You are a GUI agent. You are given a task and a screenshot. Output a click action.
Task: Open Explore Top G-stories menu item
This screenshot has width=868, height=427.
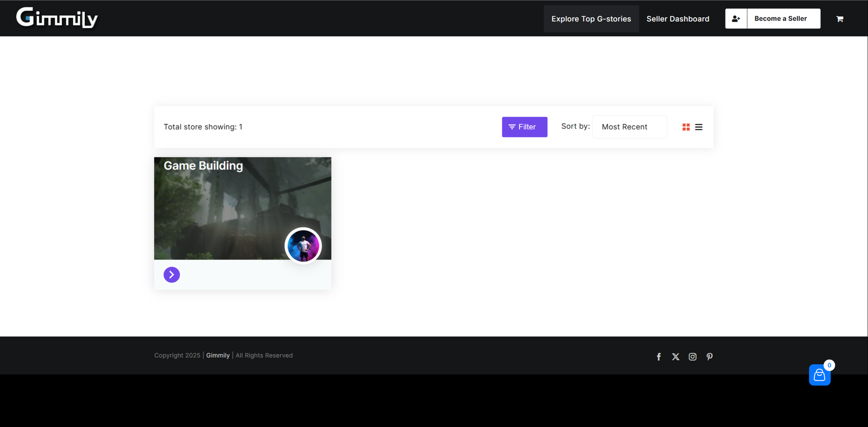[591, 19]
